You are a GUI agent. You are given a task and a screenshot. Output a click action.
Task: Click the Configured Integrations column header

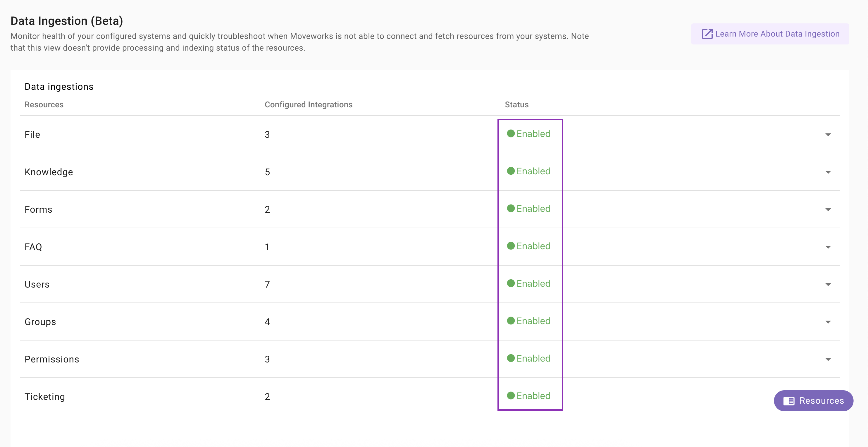(x=308, y=104)
